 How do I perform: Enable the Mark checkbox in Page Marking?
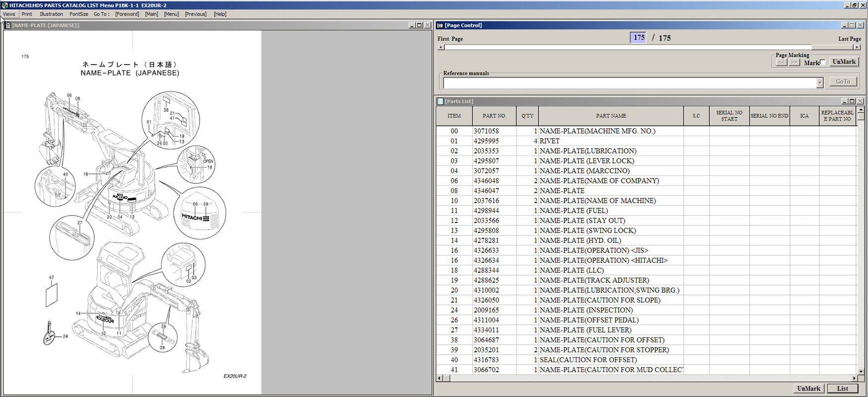click(823, 63)
